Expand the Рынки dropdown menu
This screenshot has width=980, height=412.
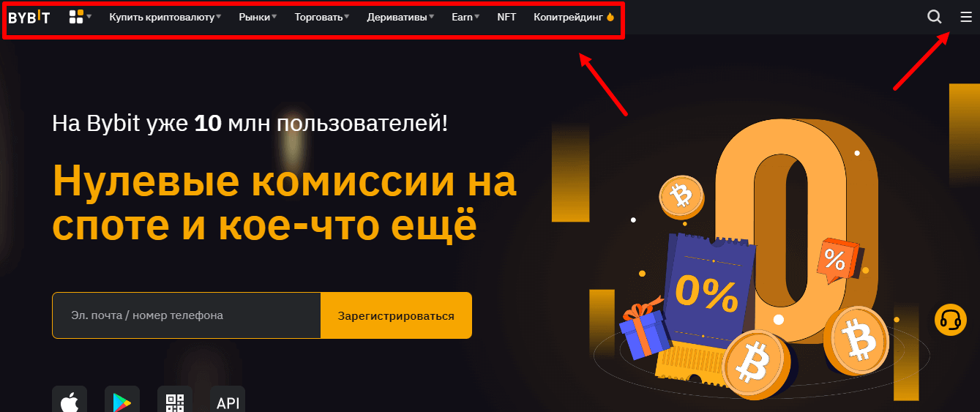point(258,17)
